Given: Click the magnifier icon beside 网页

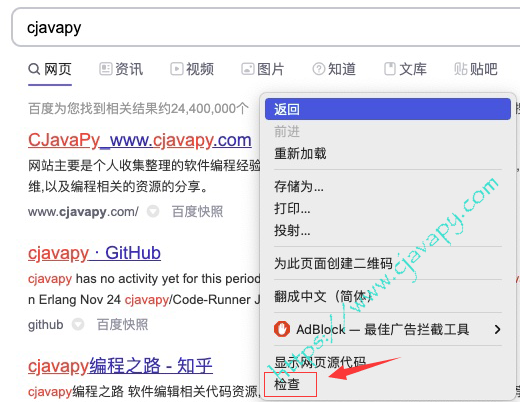Looking at the screenshot, I should pyautogui.click(x=34, y=69).
